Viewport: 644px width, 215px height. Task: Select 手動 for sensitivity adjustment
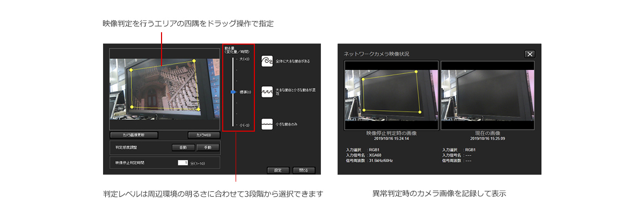pyautogui.click(x=207, y=147)
